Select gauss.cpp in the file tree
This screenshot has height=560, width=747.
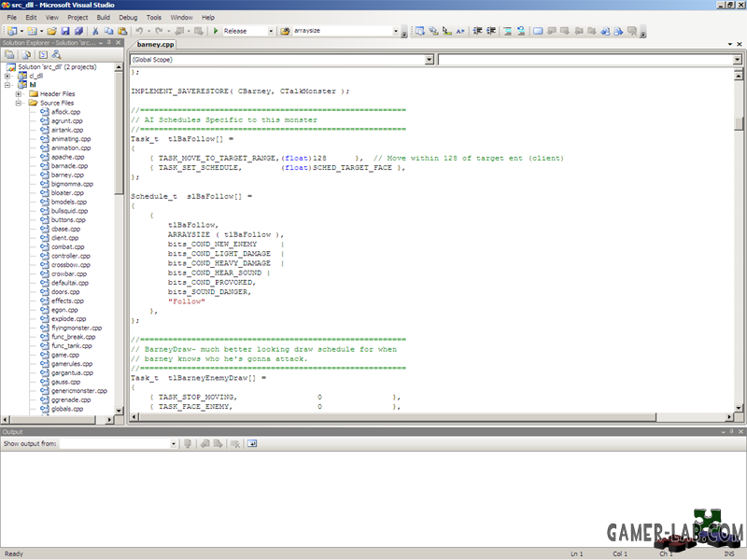pyautogui.click(x=65, y=382)
